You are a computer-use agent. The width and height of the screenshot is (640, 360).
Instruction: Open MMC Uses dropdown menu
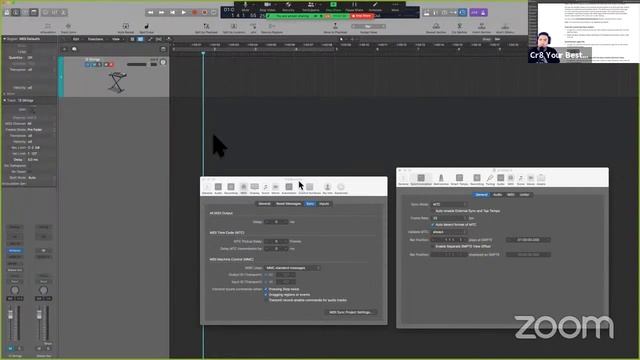pyautogui.click(x=292, y=268)
